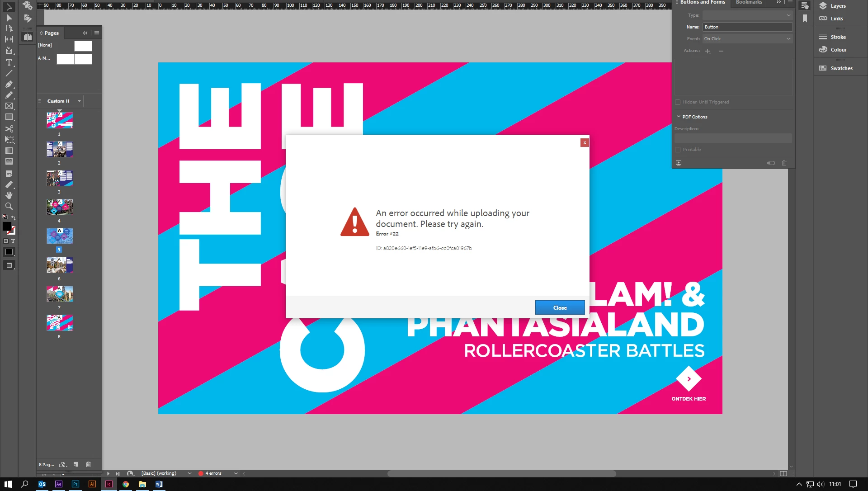Click the delete page trash icon

pos(89,464)
